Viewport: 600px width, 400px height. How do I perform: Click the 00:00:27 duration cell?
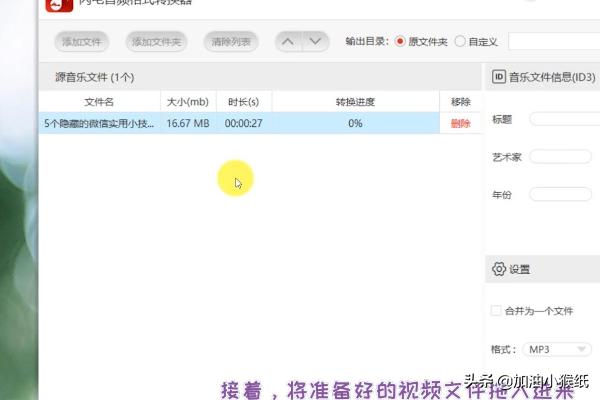tap(244, 123)
